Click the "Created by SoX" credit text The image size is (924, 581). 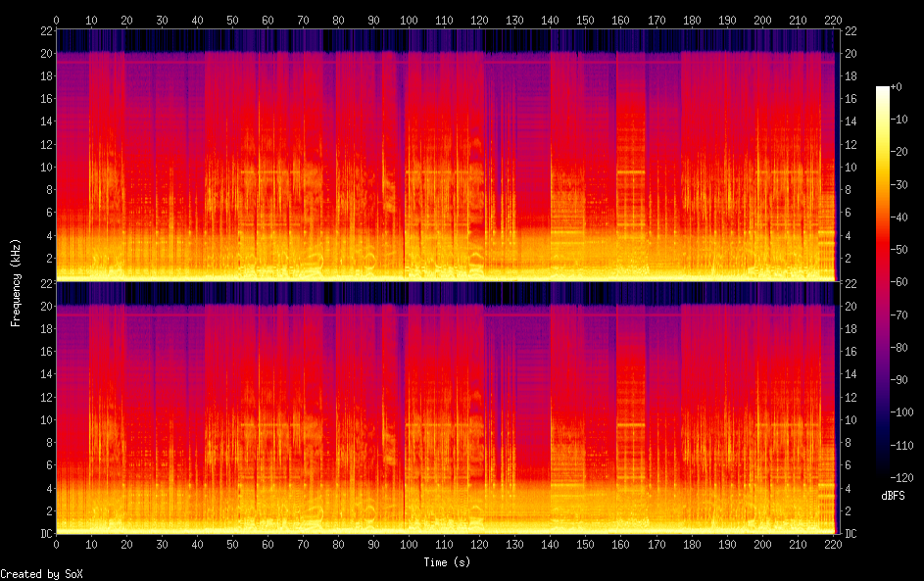(x=40, y=574)
